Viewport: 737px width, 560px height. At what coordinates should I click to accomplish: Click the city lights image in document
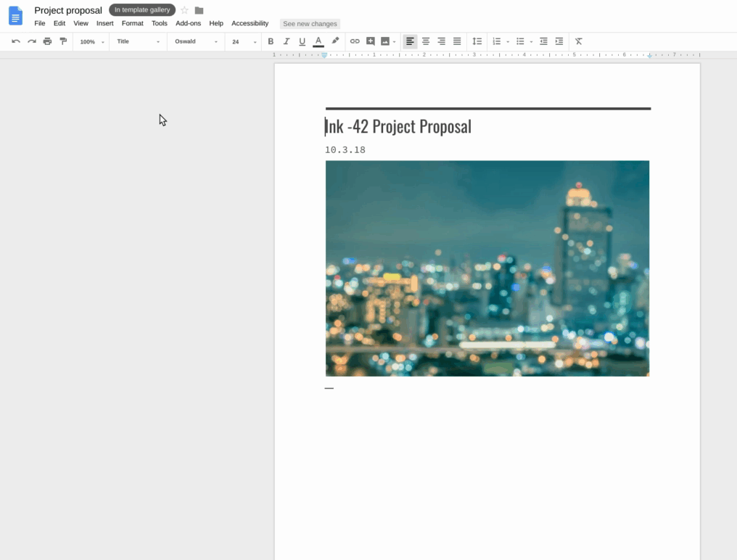click(x=487, y=268)
